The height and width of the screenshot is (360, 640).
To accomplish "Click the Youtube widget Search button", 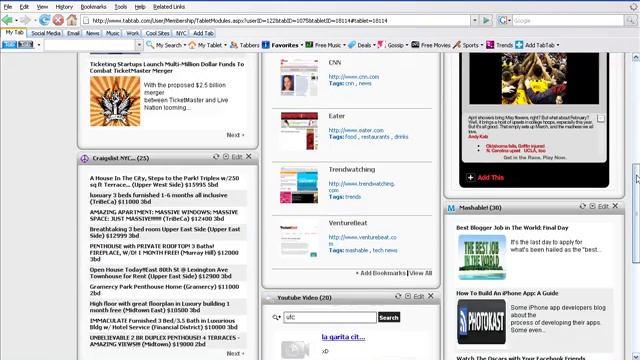I will tap(389, 318).
